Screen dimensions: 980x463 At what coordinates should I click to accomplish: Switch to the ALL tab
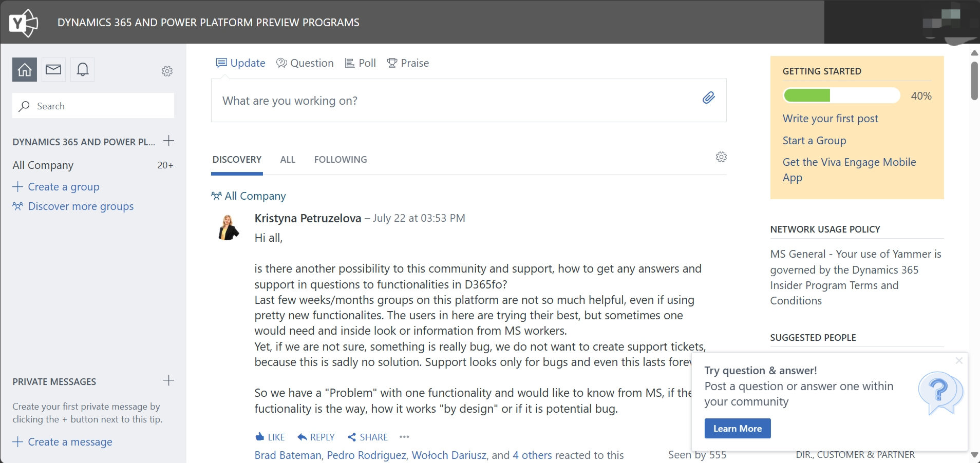click(288, 159)
